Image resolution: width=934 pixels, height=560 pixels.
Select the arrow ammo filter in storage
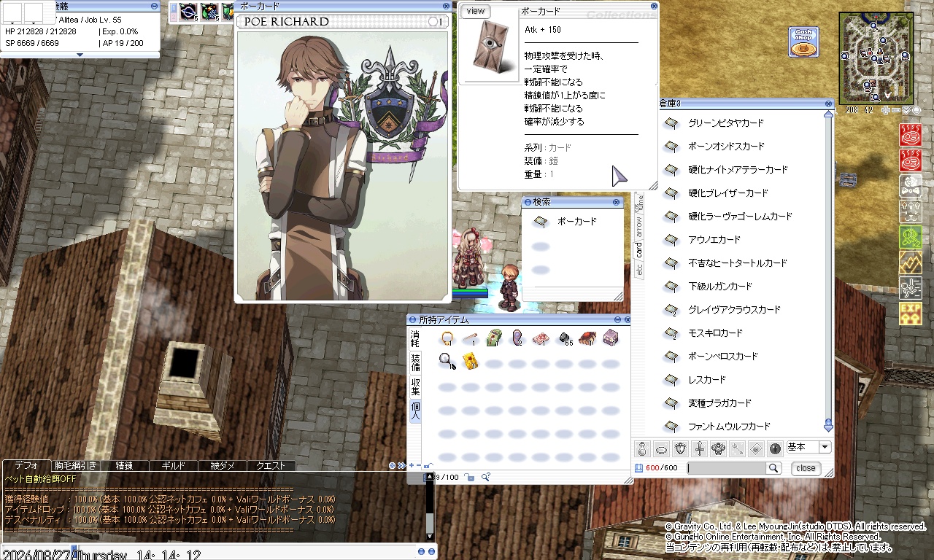tap(737, 448)
